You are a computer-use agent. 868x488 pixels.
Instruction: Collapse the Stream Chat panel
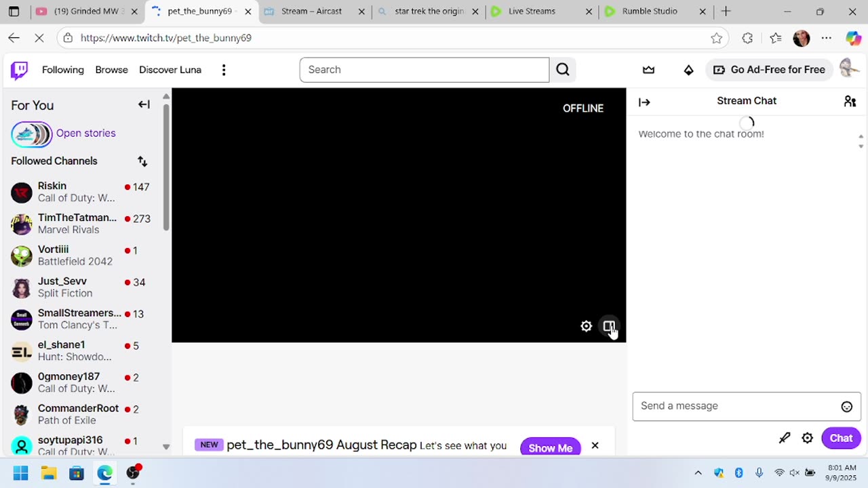coord(644,102)
